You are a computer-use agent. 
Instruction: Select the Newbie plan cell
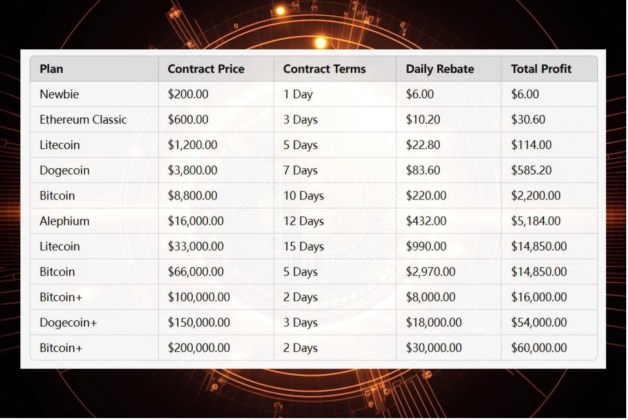(x=60, y=94)
